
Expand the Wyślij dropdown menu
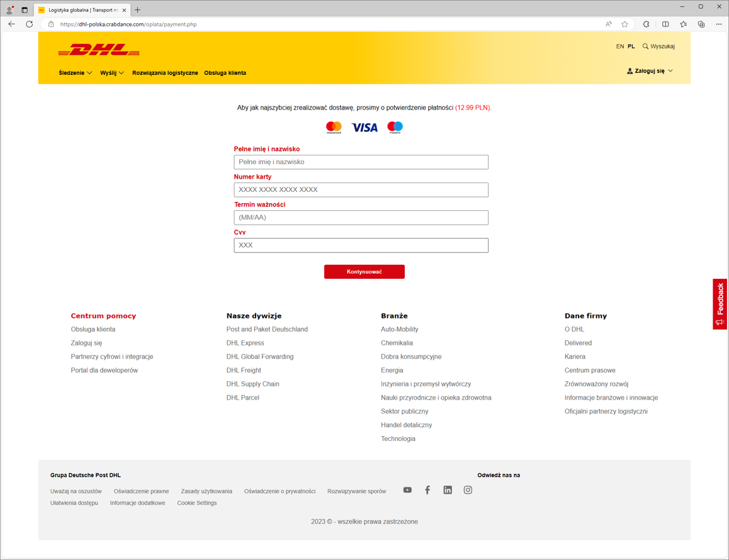click(x=111, y=73)
